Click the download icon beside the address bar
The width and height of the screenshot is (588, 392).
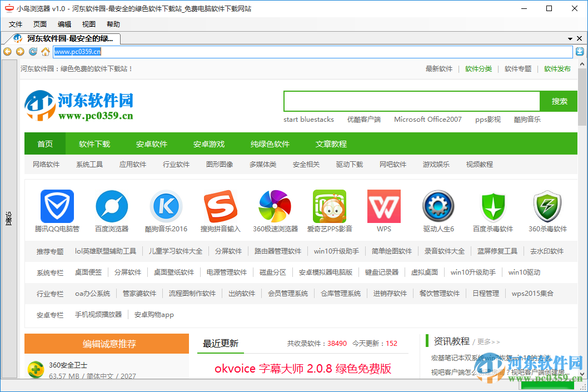[x=580, y=51]
